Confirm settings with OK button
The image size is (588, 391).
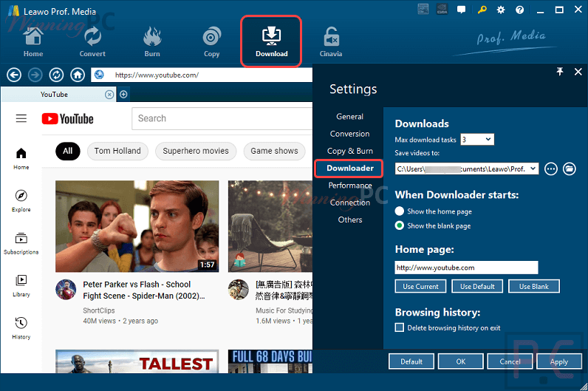(460, 361)
